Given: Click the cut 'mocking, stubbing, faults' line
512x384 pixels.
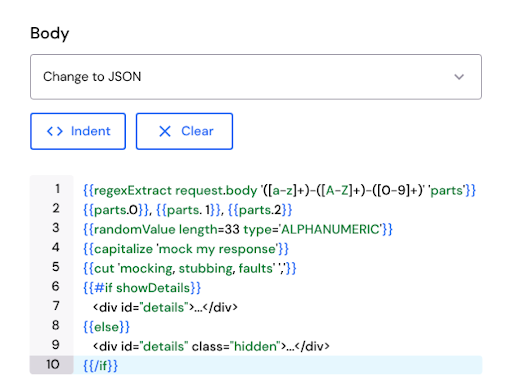Looking at the screenshot, I should click(x=189, y=268).
